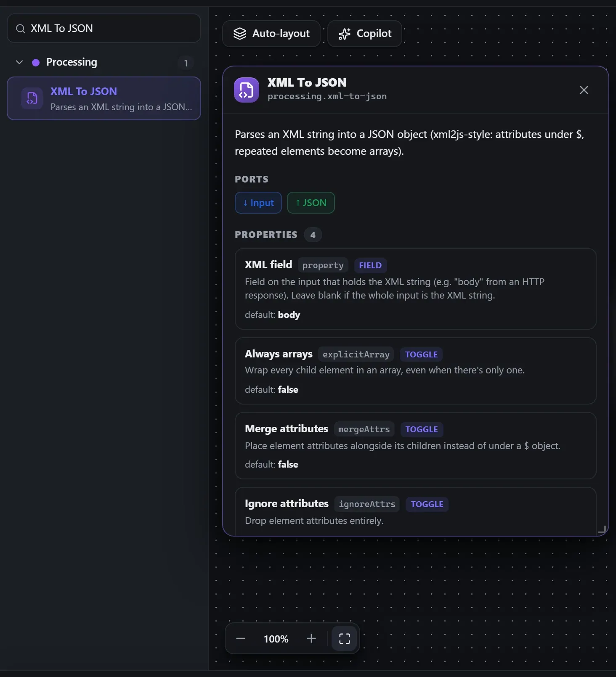
Task: Collapse the Processing category chevron
Action: coord(19,62)
